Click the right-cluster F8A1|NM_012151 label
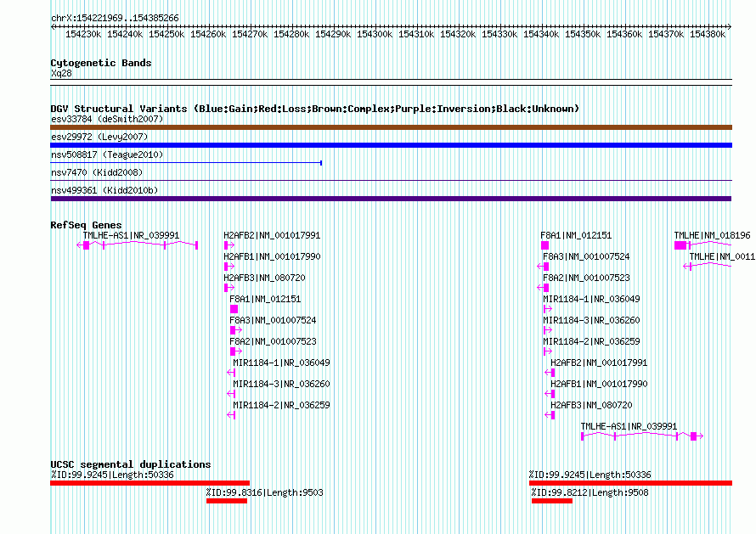 click(576, 236)
